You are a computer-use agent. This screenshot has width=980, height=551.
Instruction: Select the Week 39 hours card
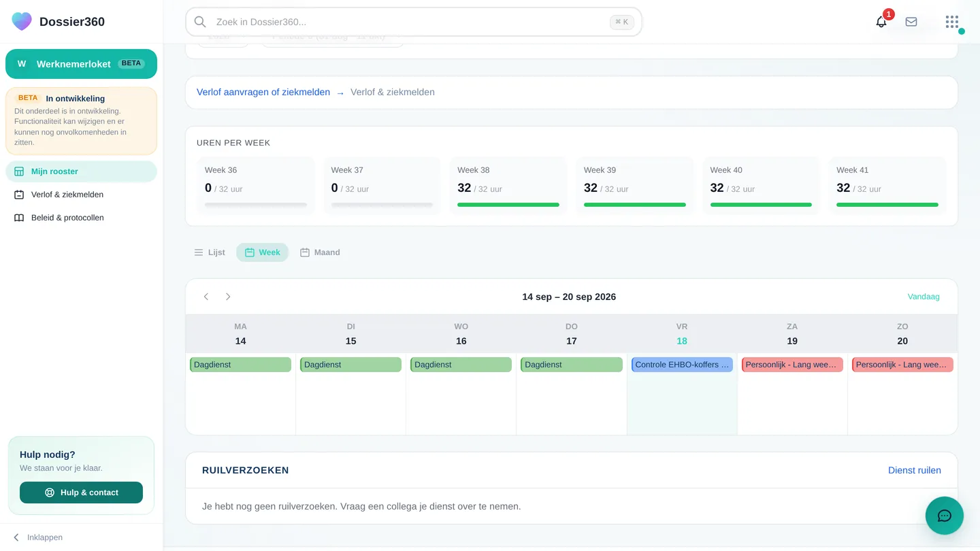point(635,186)
